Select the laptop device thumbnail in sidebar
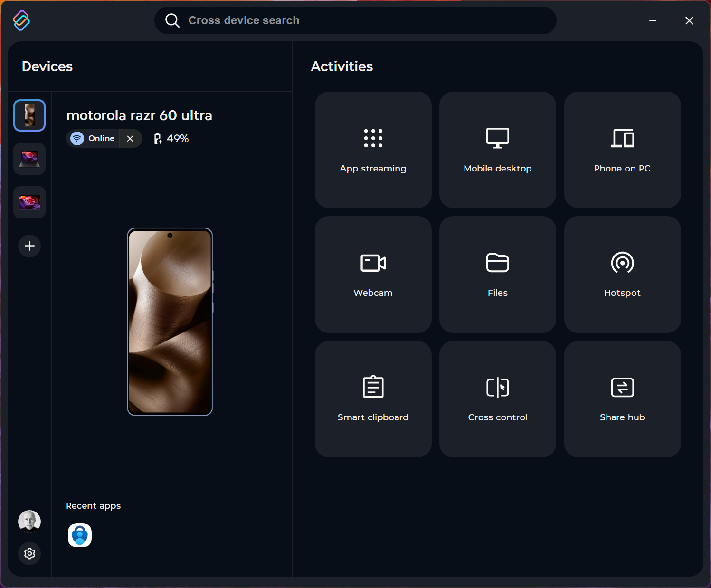The image size is (711, 588). coord(29,159)
